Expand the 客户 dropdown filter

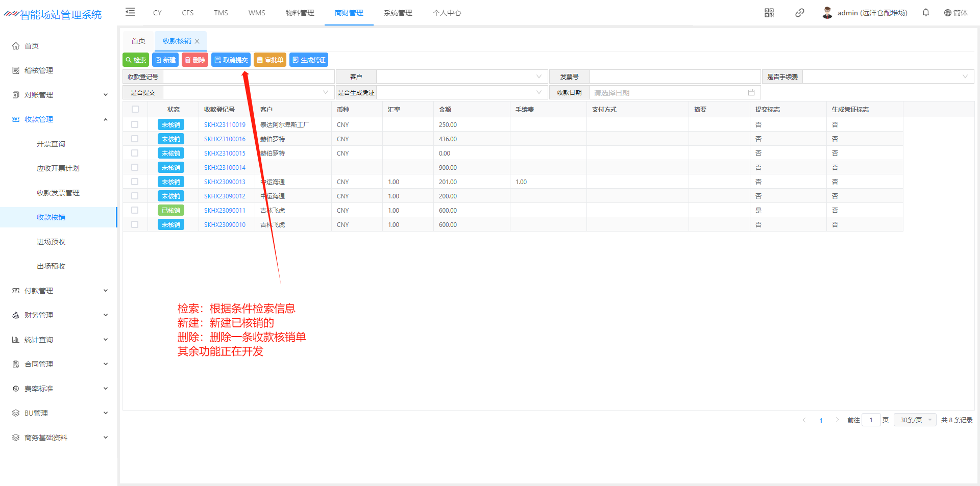538,76
